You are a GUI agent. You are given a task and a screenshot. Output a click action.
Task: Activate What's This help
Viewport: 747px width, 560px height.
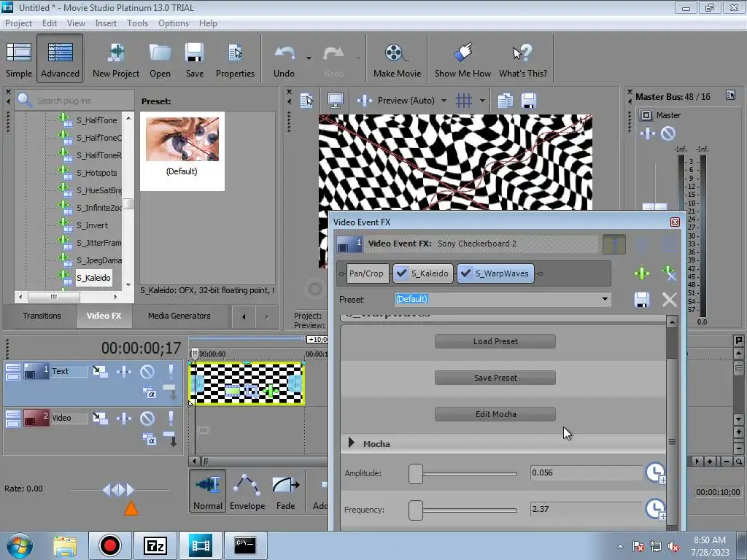(522, 59)
